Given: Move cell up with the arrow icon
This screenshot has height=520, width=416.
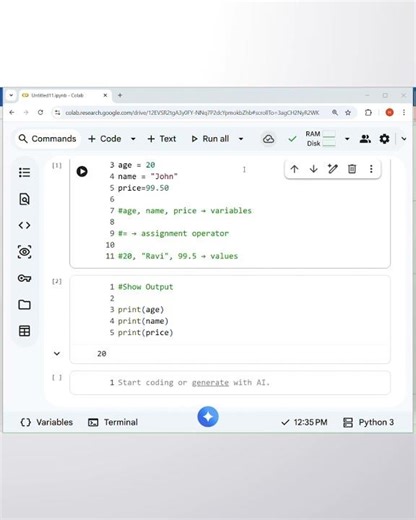Looking at the screenshot, I should coord(294,169).
